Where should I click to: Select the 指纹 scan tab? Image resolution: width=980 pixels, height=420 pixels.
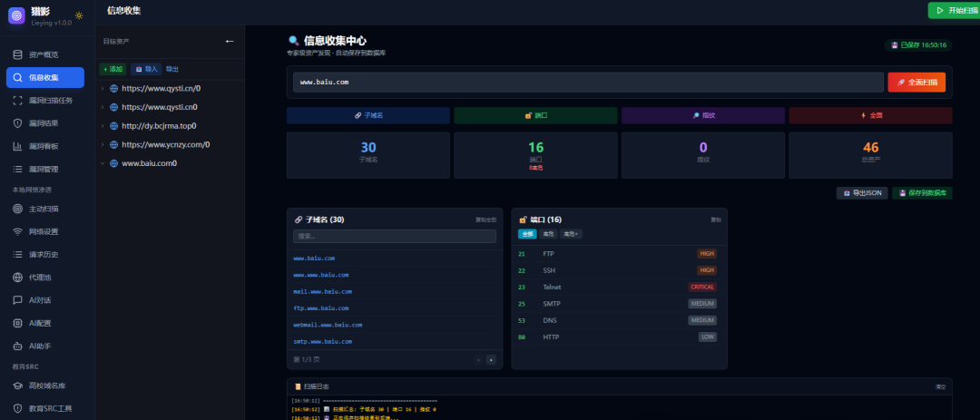click(703, 115)
